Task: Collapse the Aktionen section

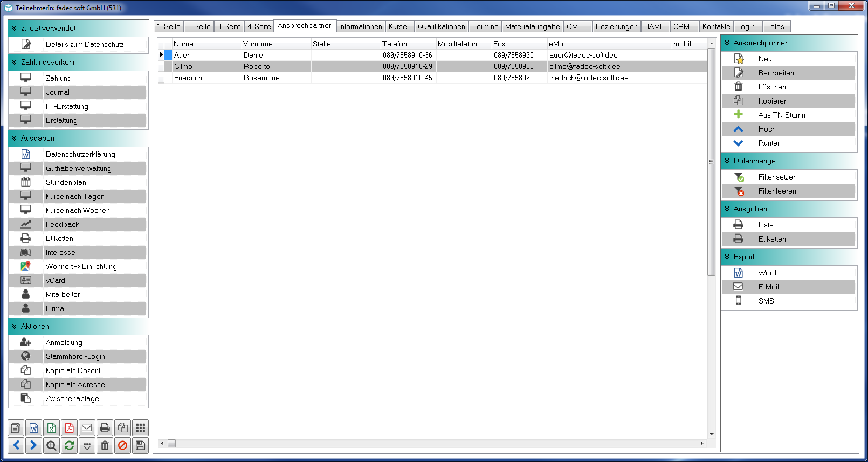Action: (15, 326)
